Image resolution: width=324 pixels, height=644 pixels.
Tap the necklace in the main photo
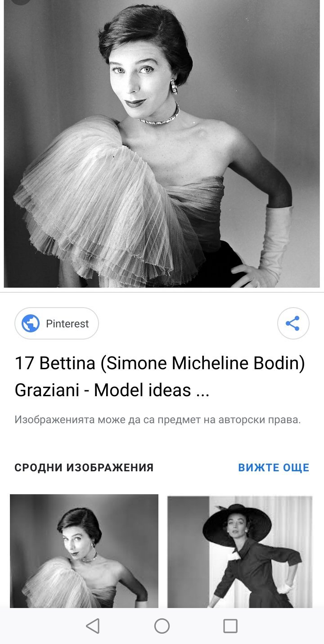coord(159,116)
